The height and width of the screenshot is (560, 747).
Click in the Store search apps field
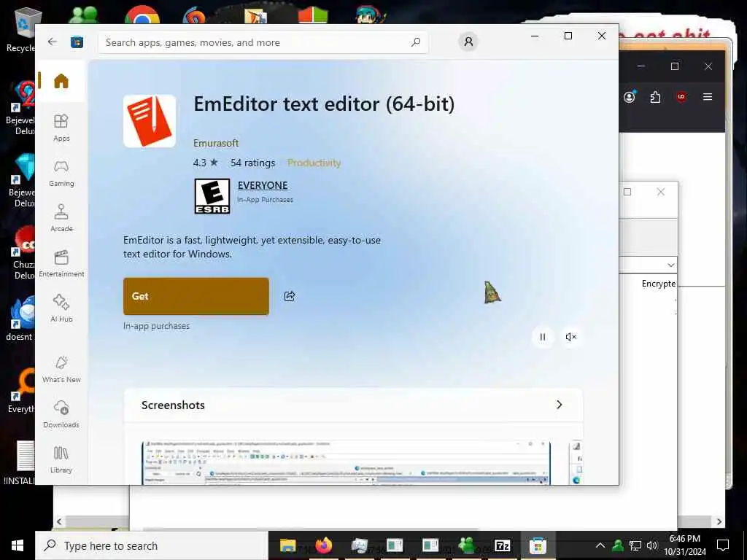pos(263,42)
